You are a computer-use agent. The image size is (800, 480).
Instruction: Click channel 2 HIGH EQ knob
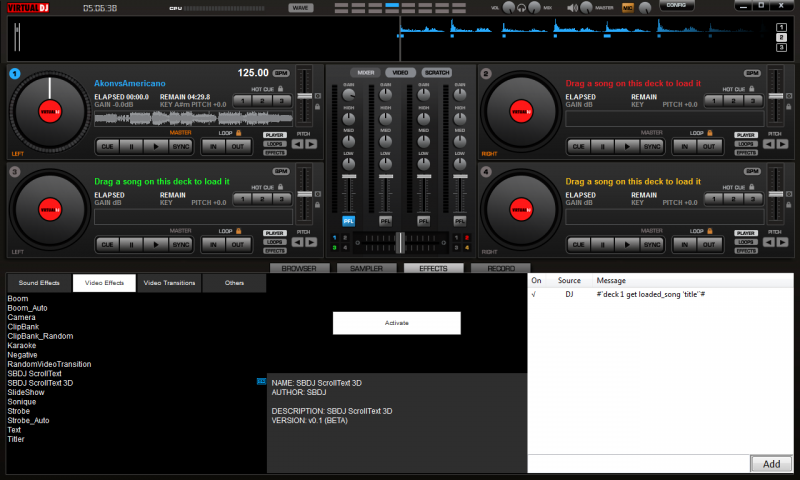click(386, 118)
